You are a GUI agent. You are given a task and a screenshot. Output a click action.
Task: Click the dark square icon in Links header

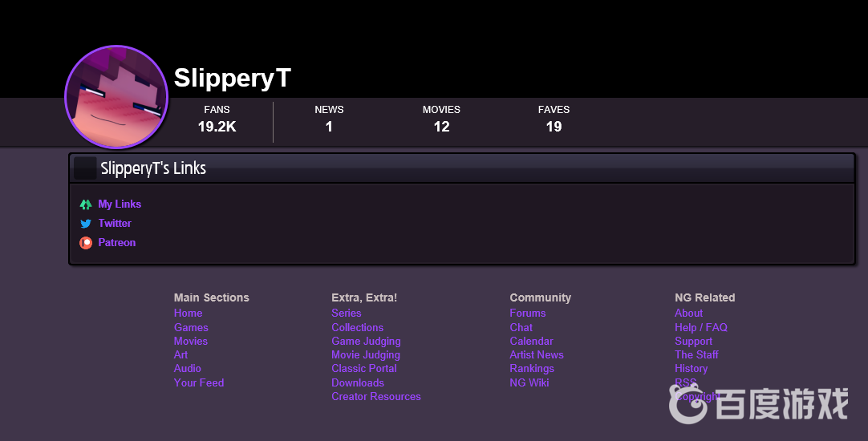[x=85, y=168]
